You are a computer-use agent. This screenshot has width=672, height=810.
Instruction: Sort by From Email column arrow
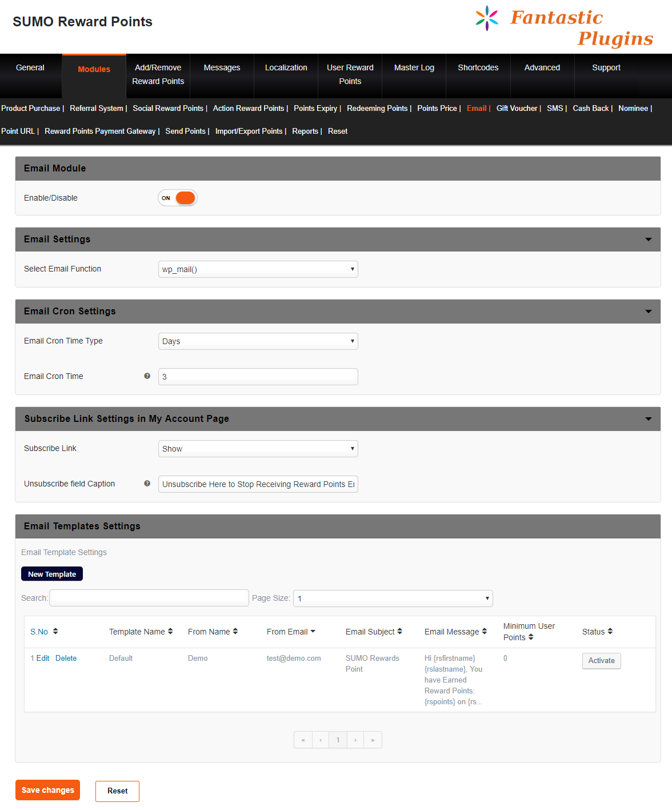coord(313,632)
